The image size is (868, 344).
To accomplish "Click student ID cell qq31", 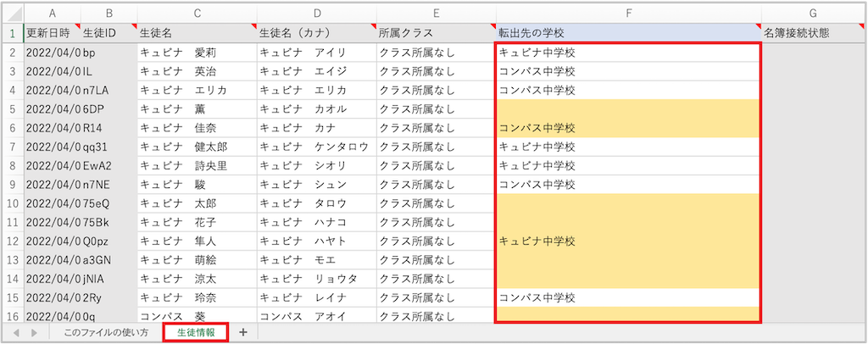I will [109, 147].
